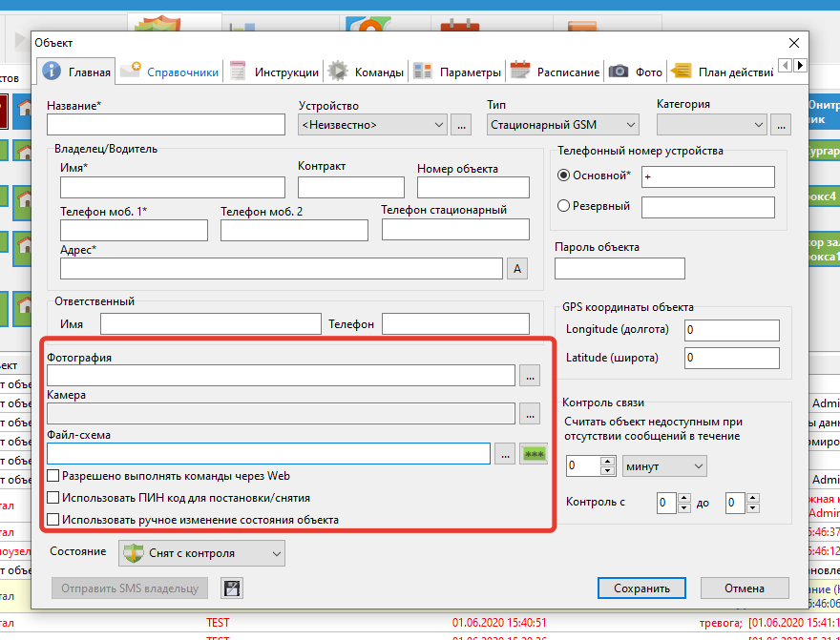Screen dimensions: 840x640
Task: Click the save disk icon near SMS button
Action: (x=232, y=588)
